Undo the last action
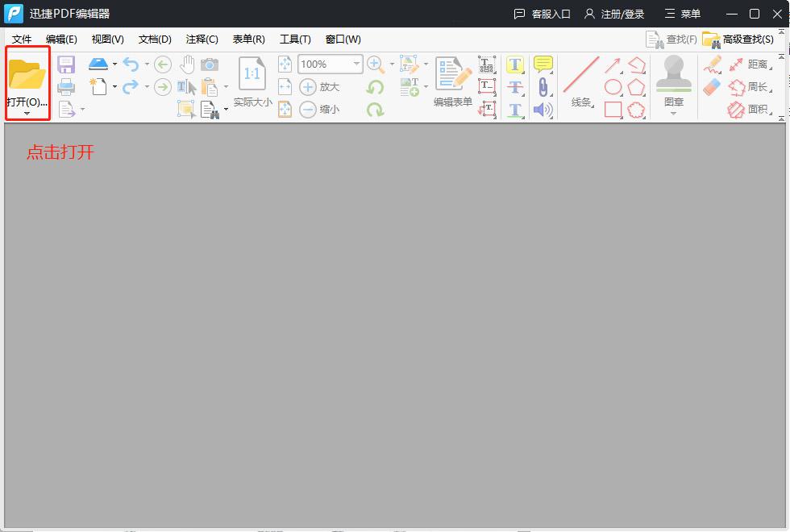The image size is (790, 532). (x=131, y=64)
